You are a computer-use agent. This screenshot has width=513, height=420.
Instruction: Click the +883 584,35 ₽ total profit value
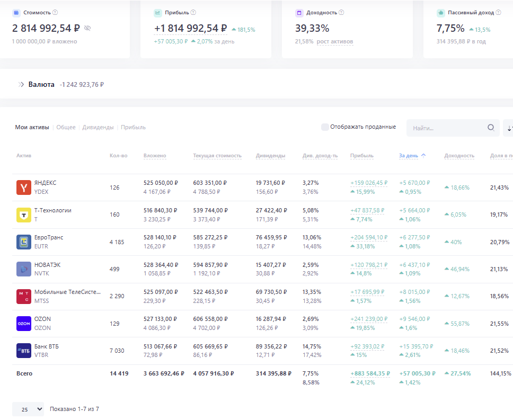coord(370,373)
